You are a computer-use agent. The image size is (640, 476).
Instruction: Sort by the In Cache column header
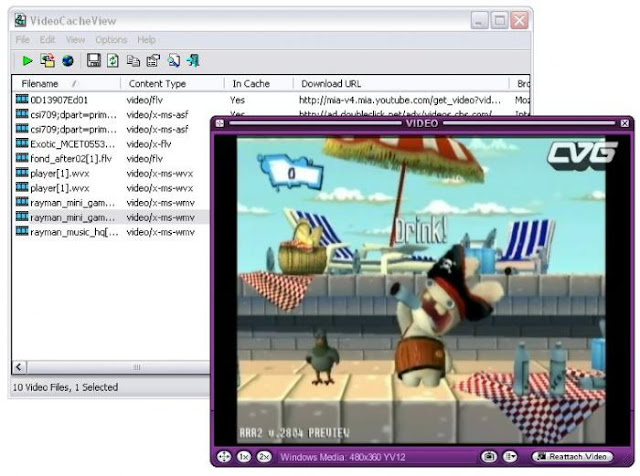click(x=258, y=84)
